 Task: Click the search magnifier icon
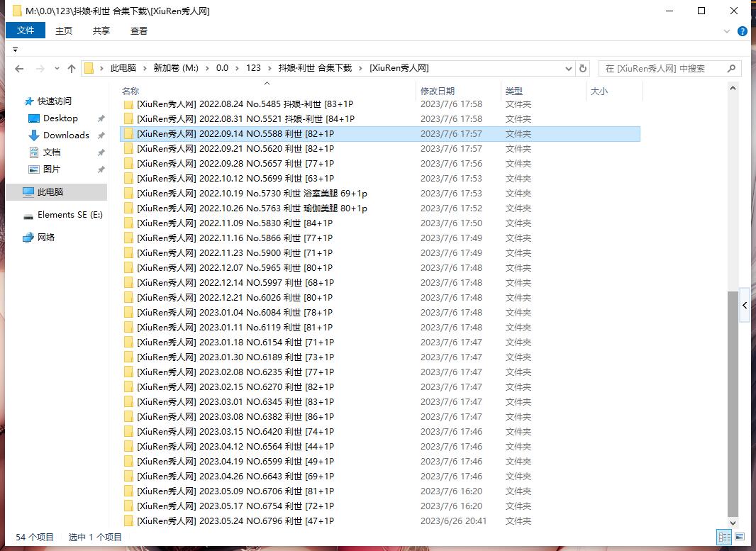[x=732, y=69]
